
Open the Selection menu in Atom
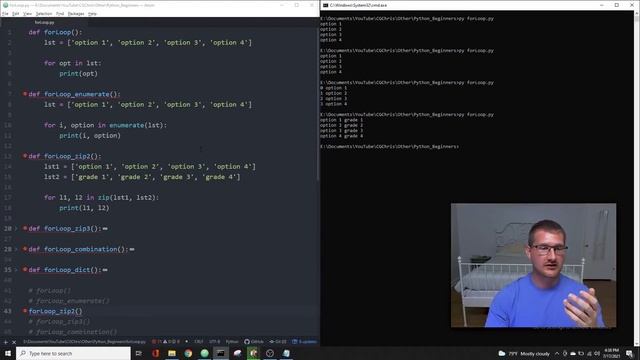point(44,14)
